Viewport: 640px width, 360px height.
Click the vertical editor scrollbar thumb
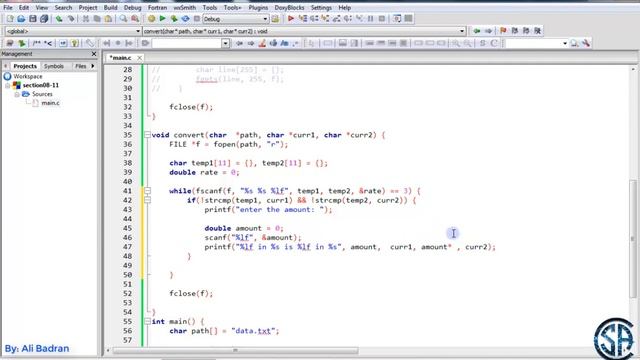(633, 239)
